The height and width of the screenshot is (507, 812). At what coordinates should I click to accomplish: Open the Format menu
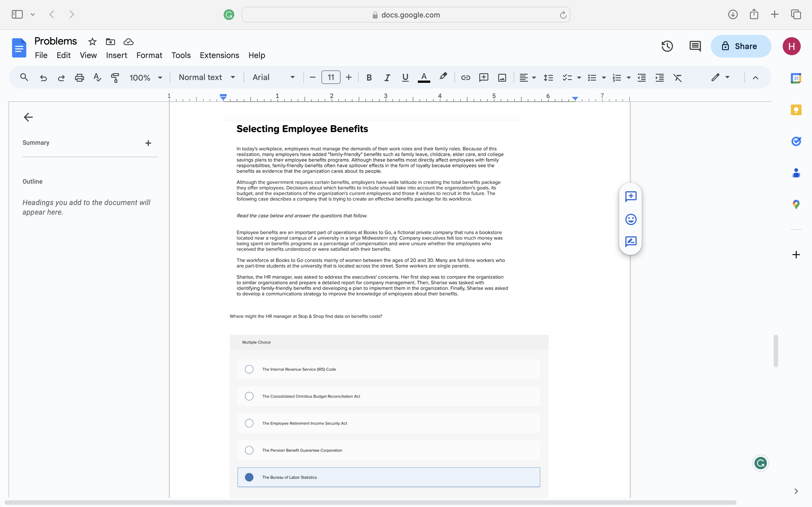click(x=149, y=55)
